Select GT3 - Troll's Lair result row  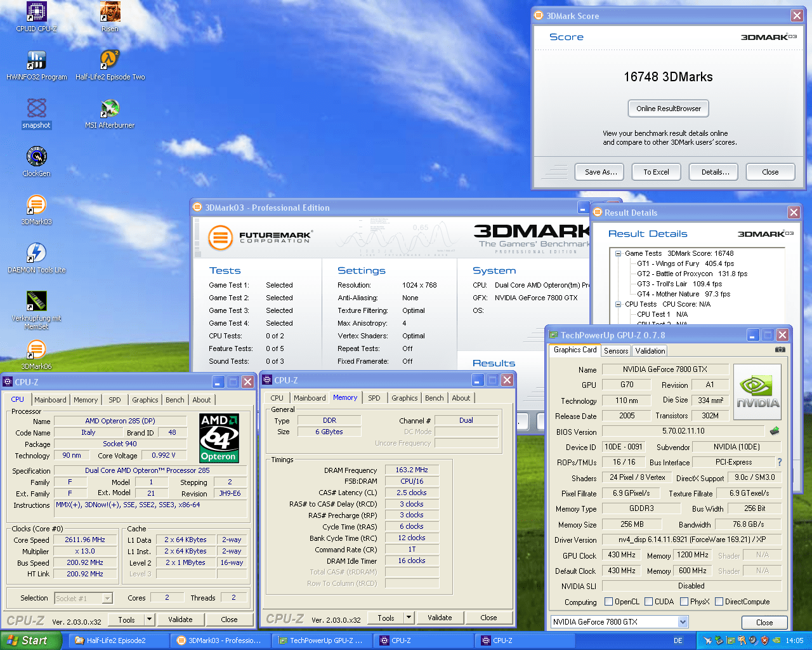(679, 284)
